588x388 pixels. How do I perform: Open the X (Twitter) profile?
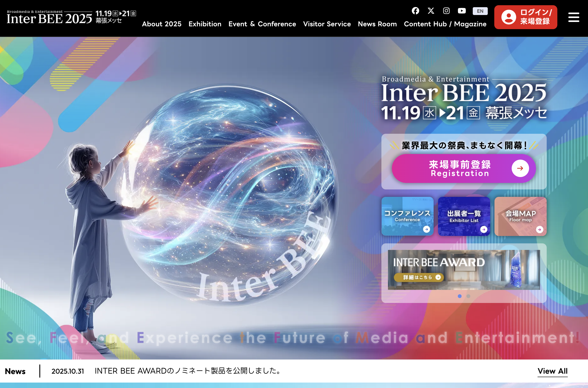[431, 11]
